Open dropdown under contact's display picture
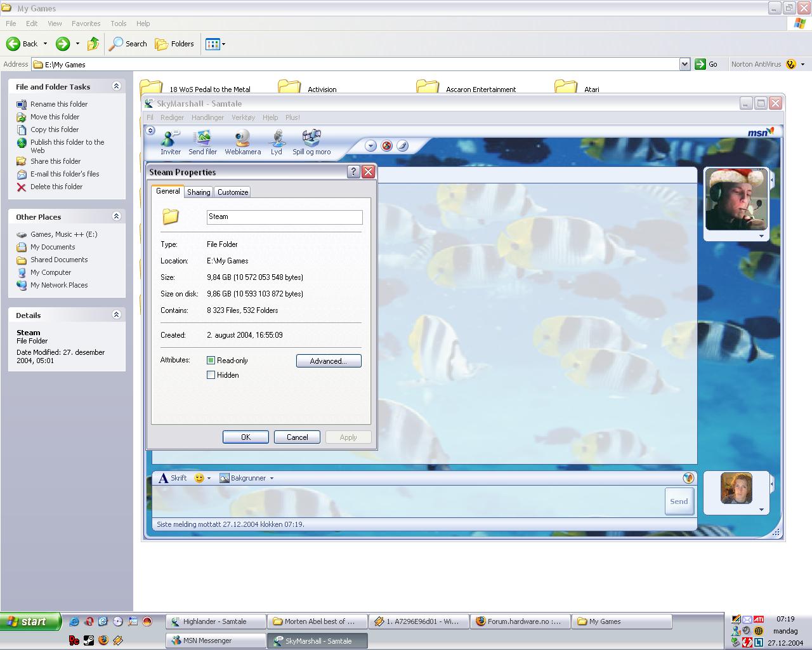 [x=761, y=236]
